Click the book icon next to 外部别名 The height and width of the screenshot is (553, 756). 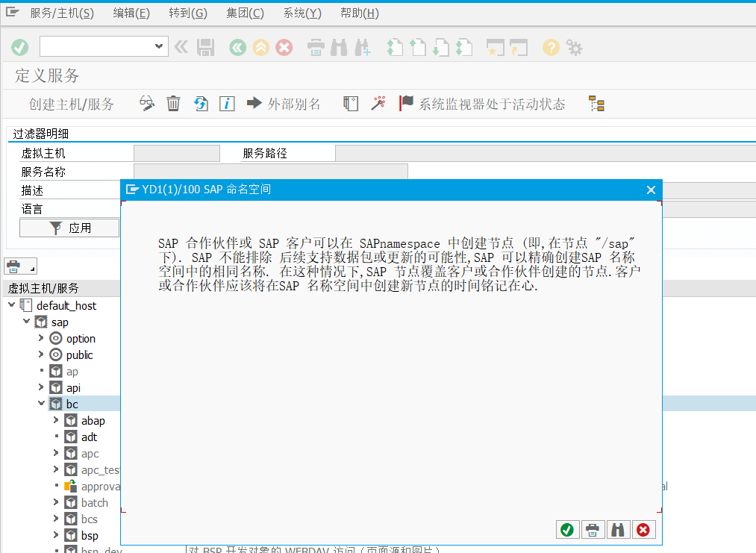[x=351, y=103]
